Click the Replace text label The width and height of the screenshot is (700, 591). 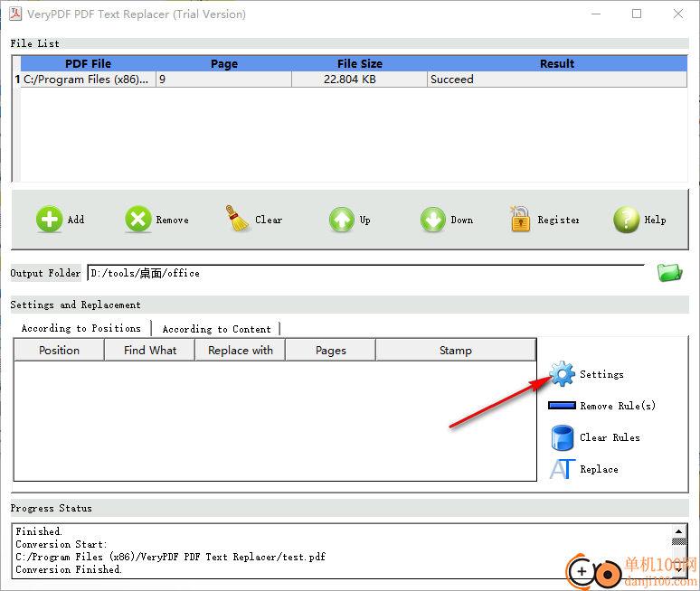pos(599,469)
